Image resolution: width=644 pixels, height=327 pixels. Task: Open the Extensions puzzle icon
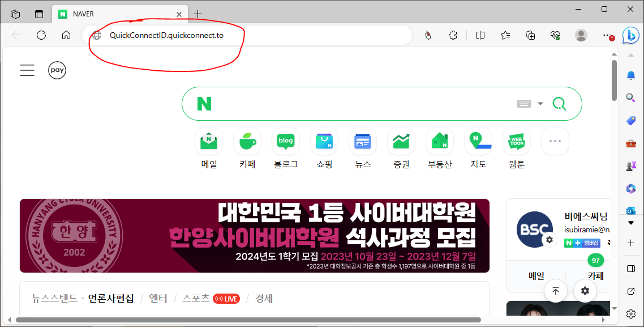click(453, 35)
